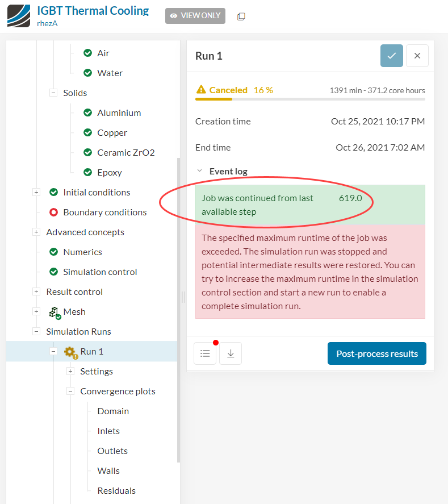Select Simulation control in tree
This screenshot has height=504, width=448.
pos(100,272)
